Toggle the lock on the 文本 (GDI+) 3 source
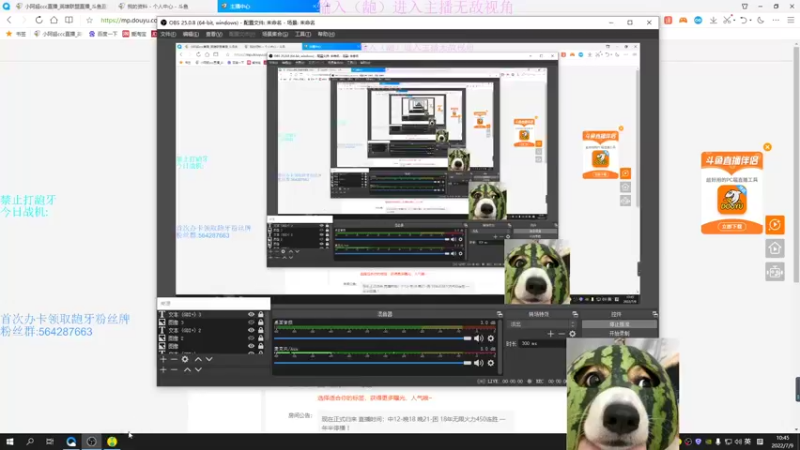This screenshot has width=800, height=450. [x=261, y=314]
